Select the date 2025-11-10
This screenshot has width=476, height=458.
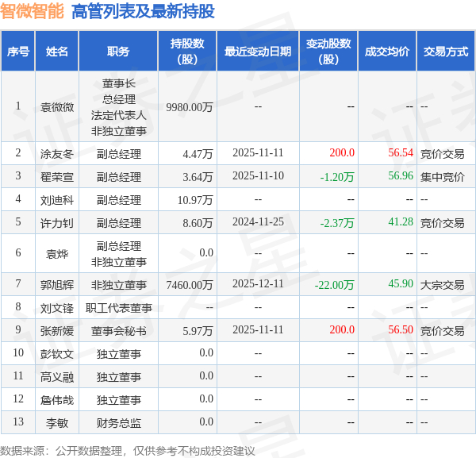click(x=258, y=175)
